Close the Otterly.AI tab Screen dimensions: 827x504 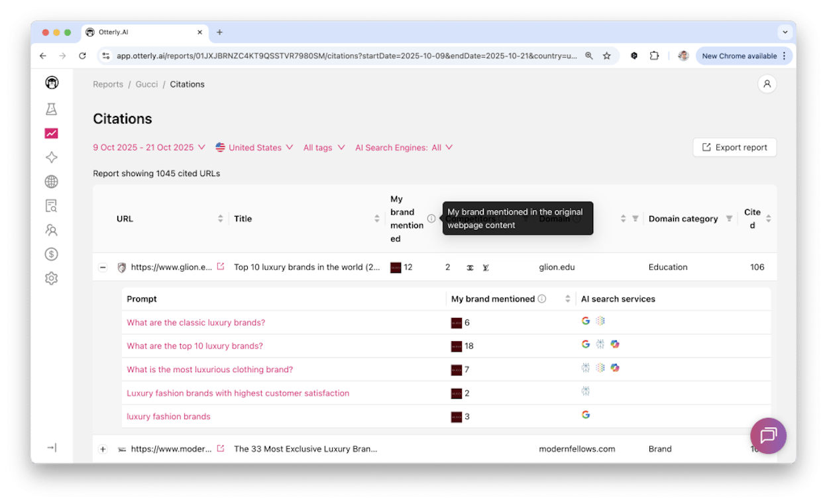(200, 32)
